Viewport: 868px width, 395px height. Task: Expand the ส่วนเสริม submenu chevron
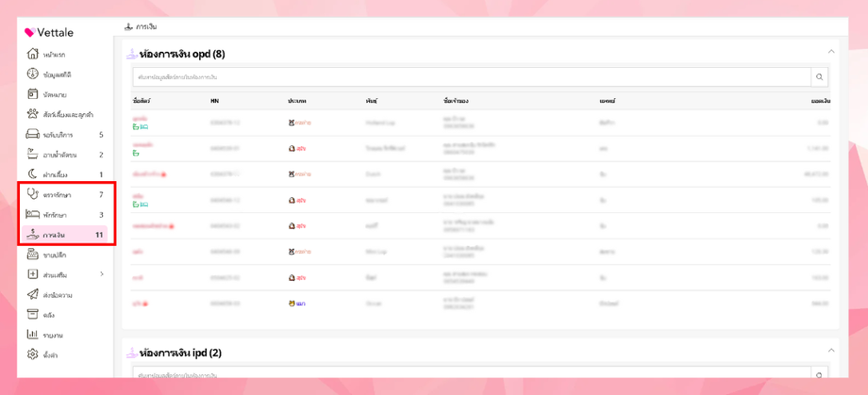click(x=101, y=274)
